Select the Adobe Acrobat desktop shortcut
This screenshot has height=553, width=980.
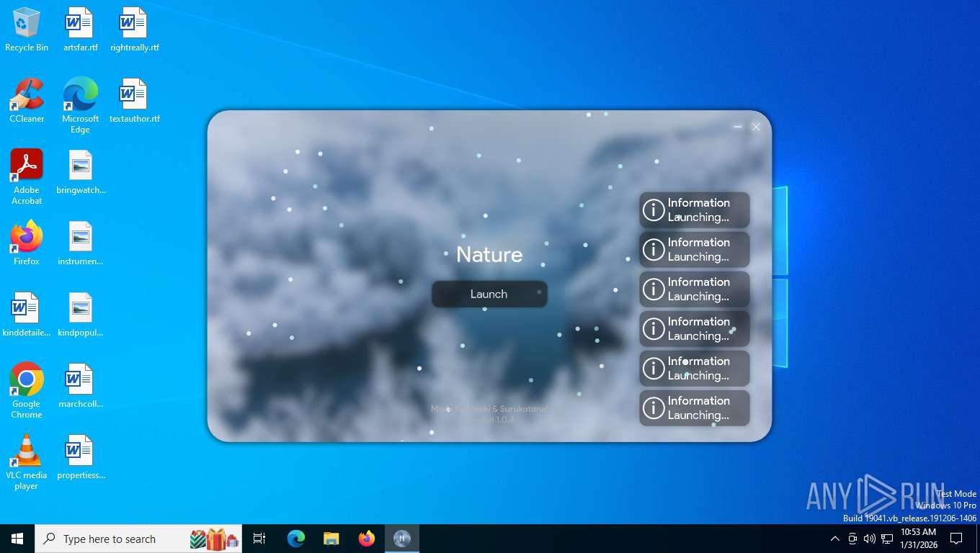coord(27,177)
